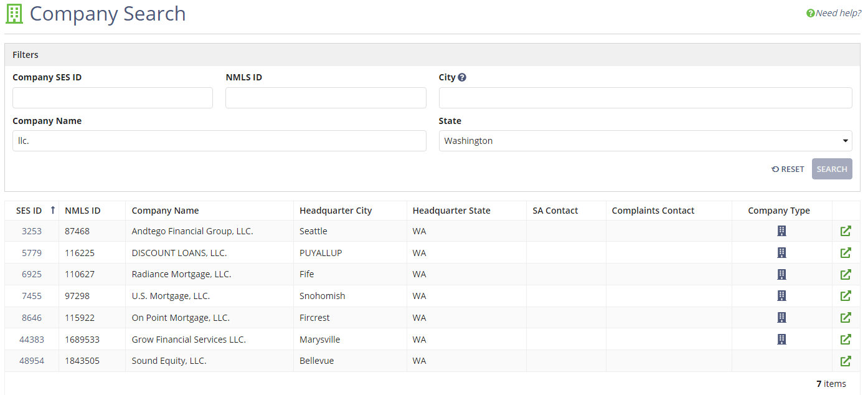868x395 pixels.
Task: Click the external link icon for Sound Equity, LLC
Action: pyautogui.click(x=846, y=361)
